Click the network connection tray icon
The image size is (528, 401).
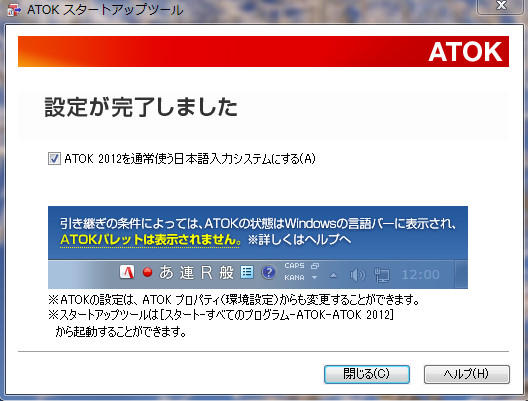[x=382, y=275]
